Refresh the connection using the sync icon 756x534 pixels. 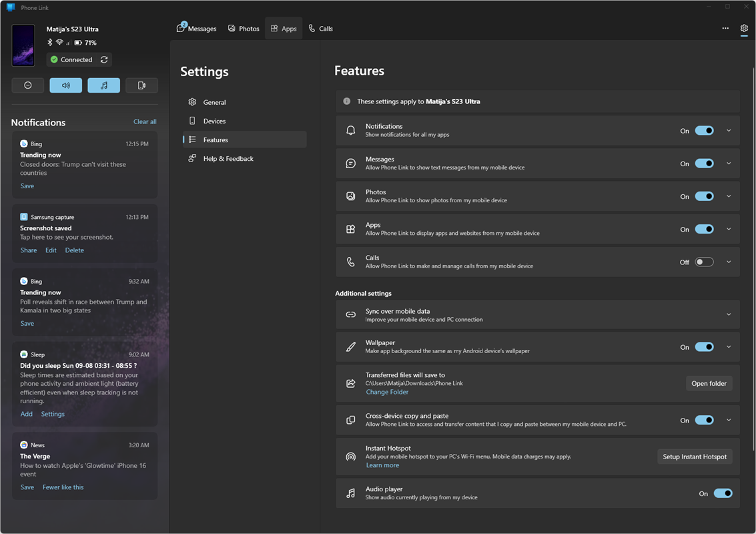tap(104, 60)
